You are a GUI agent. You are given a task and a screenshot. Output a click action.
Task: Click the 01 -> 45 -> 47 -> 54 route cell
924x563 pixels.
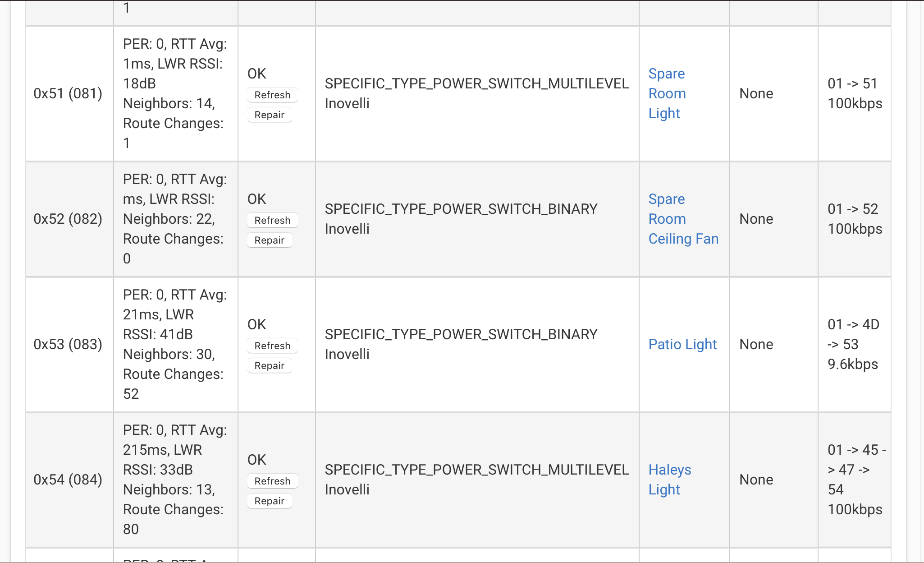[x=855, y=480]
